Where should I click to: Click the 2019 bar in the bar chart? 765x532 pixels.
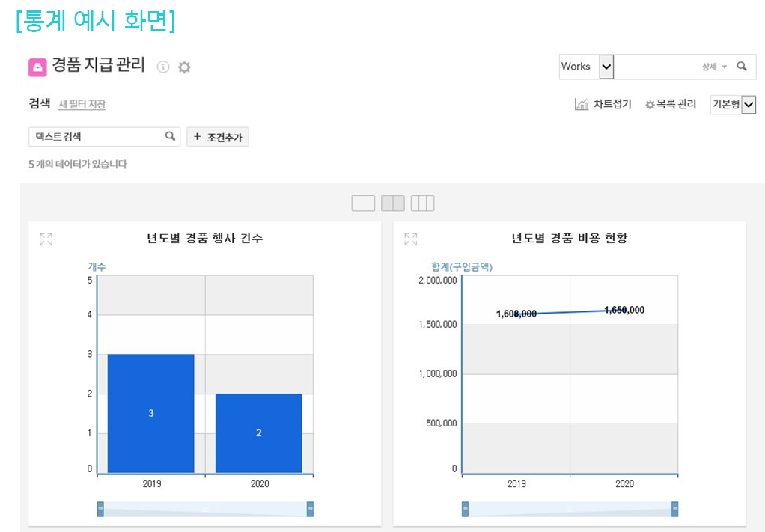tap(150, 413)
